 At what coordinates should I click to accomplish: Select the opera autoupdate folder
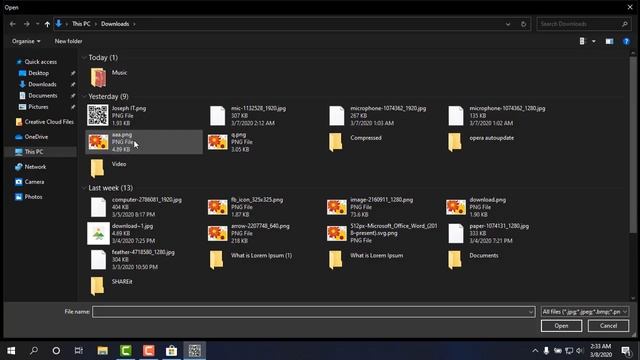[481, 142]
